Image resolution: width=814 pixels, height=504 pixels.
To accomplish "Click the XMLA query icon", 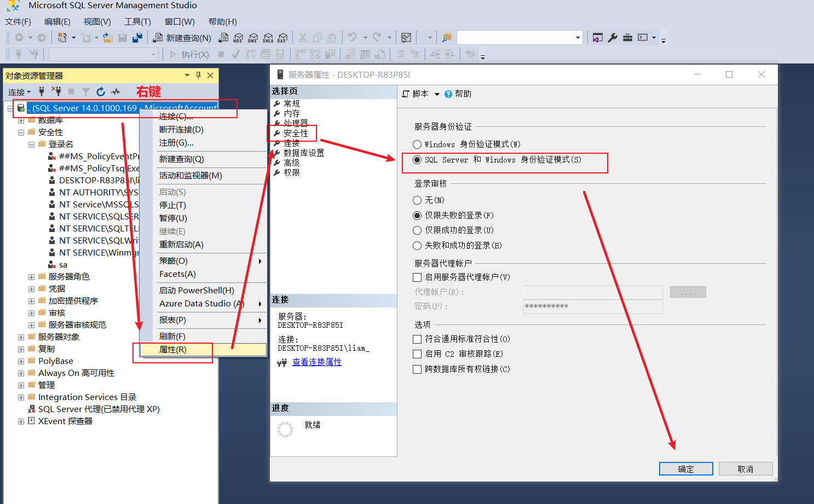I will click(x=268, y=38).
